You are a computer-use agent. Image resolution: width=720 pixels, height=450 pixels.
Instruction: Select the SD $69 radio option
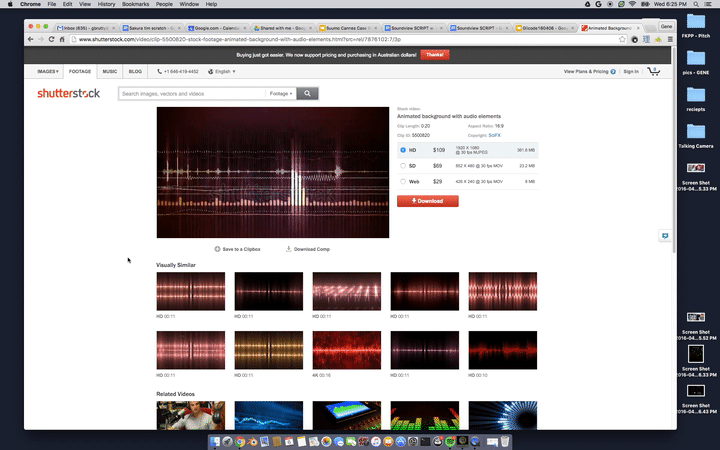[403, 166]
